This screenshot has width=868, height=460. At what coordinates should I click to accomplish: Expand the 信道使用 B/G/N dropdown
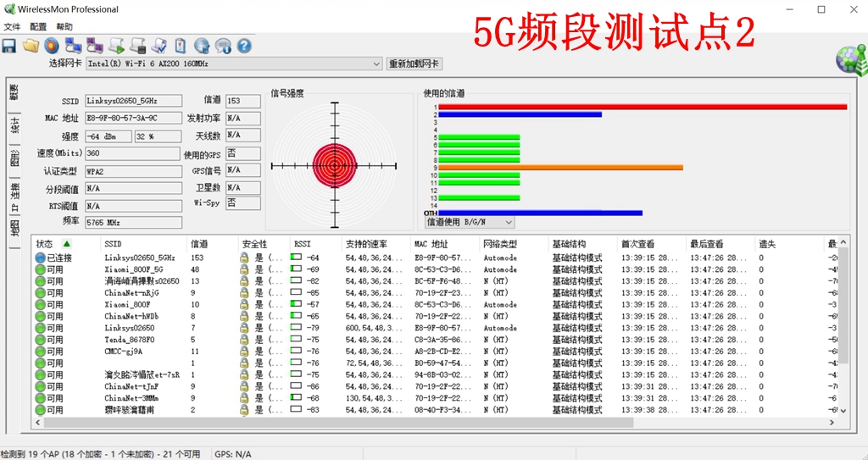pyautogui.click(x=509, y=222)
